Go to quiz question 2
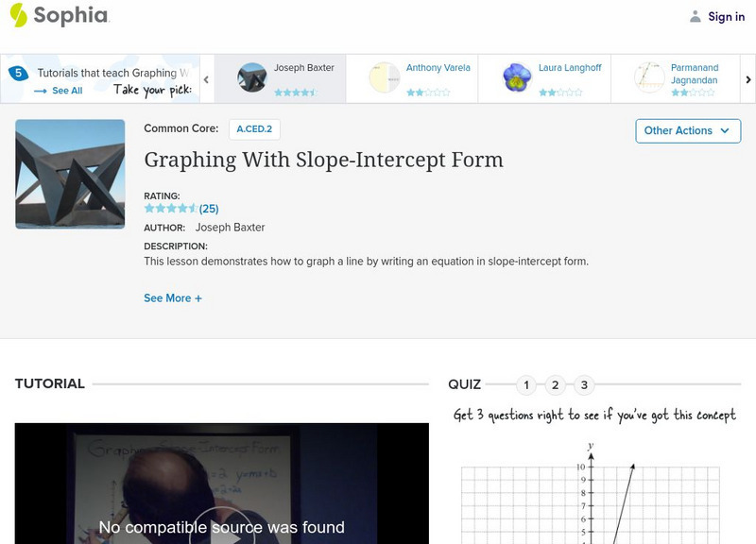This screenshot has width=756, height=544. point(556,384)
